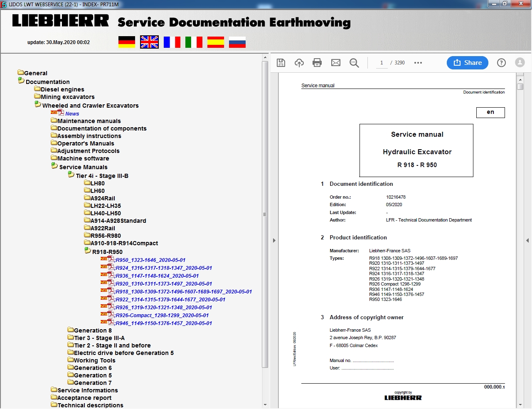Email the current document
The width and height of the screenshot is (532, 409).
[336, 63]
